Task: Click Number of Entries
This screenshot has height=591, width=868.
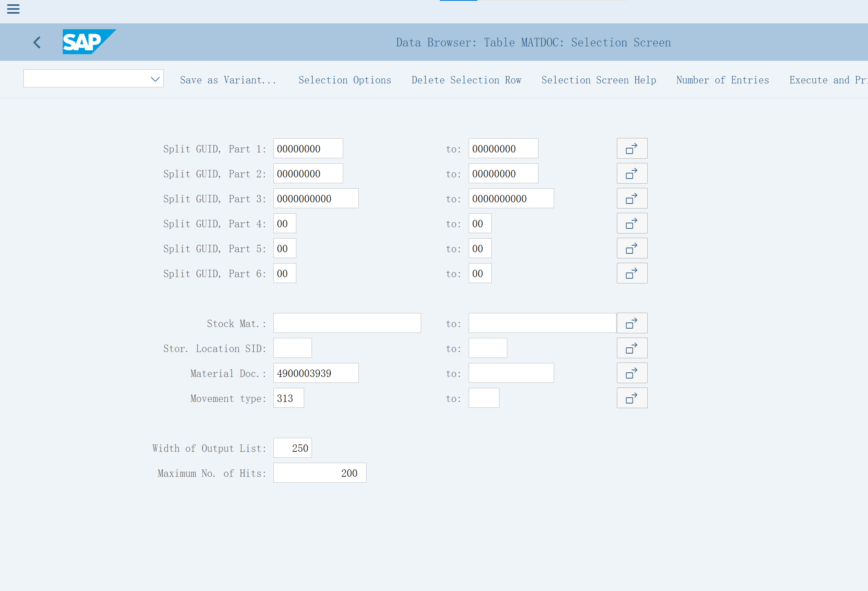Action: [x=723, y=80]
